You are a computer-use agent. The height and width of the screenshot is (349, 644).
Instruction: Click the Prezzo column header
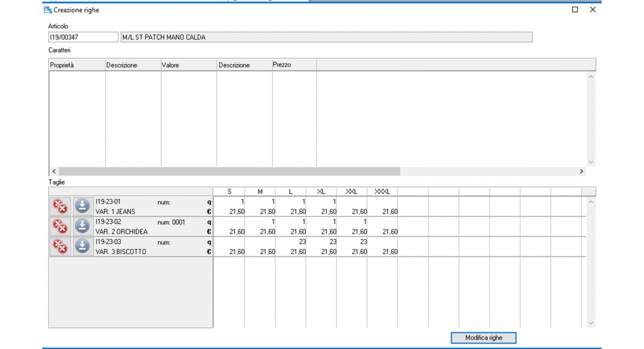294,65
